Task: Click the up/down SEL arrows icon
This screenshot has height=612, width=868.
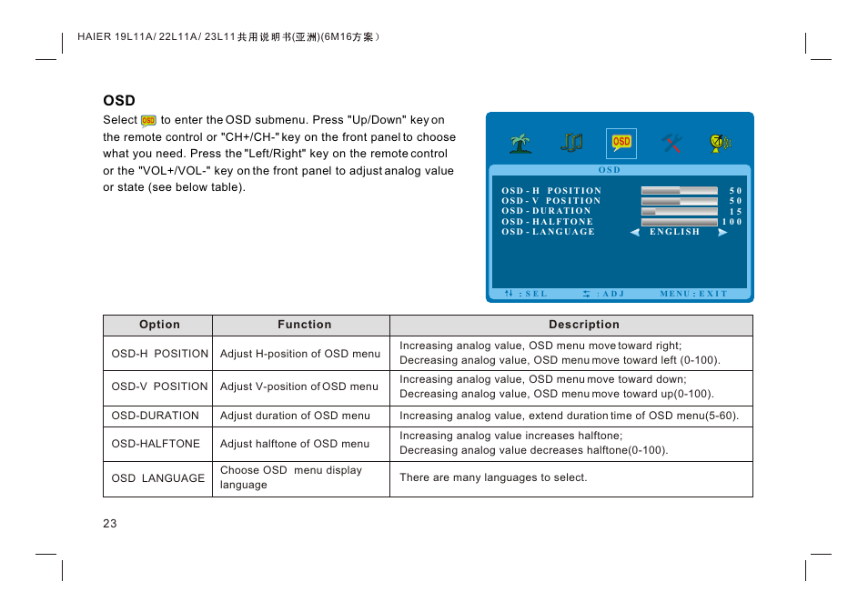Action: coord(510,294)
